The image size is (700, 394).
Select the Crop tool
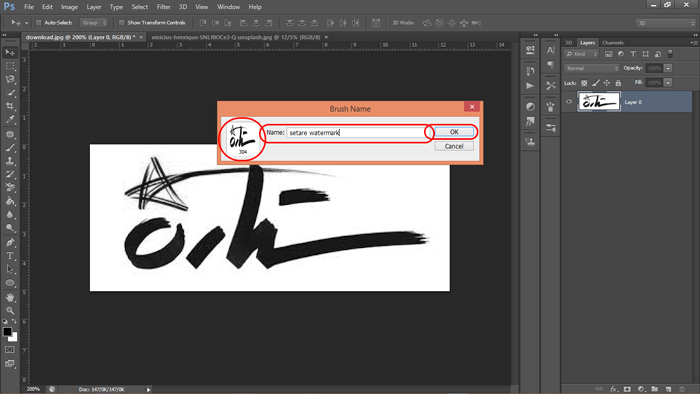coord(10,106)
